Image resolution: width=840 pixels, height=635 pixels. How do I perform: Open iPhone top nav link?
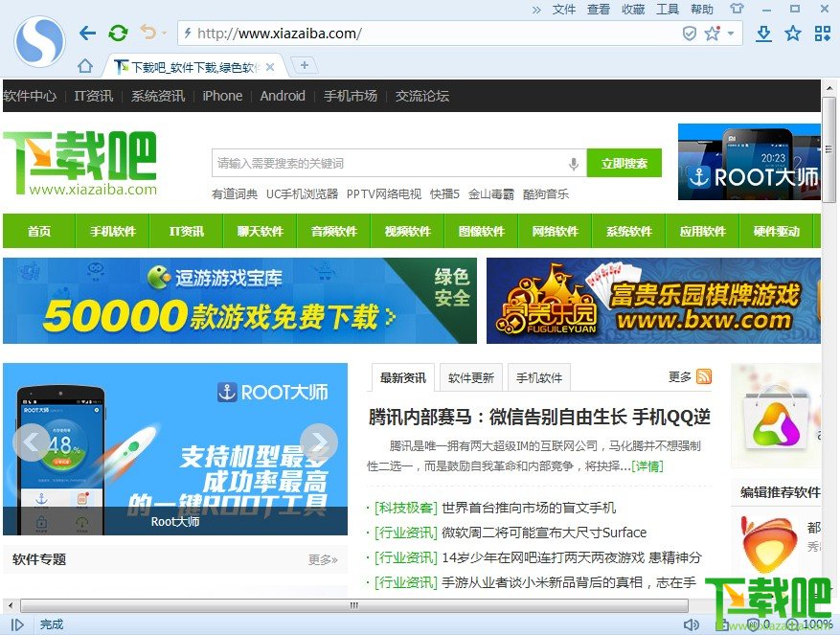point(222,96)
